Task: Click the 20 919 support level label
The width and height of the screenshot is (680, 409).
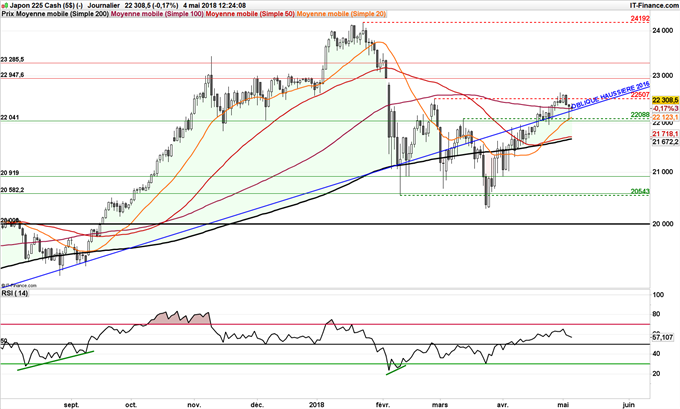Action: [10, 173]
